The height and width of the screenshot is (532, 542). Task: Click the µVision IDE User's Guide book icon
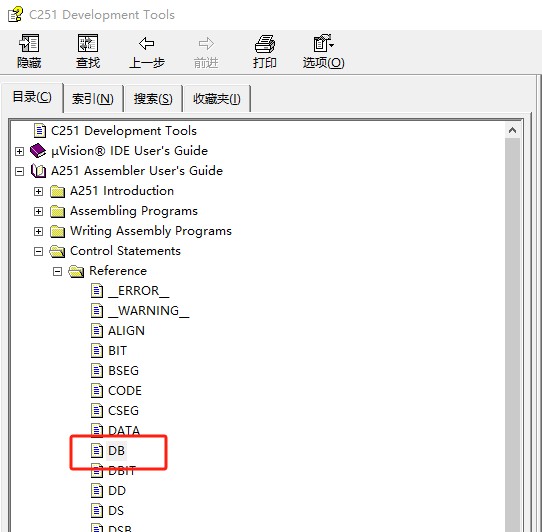38,151
